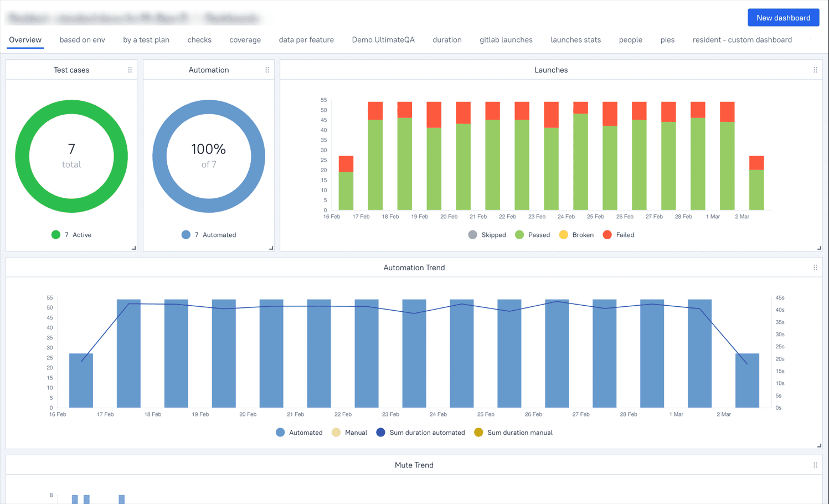Viewport: 829px width, 504px height.
Task: Toggle Skipped series in Launches legend
Action: click(x=487, y=235)
